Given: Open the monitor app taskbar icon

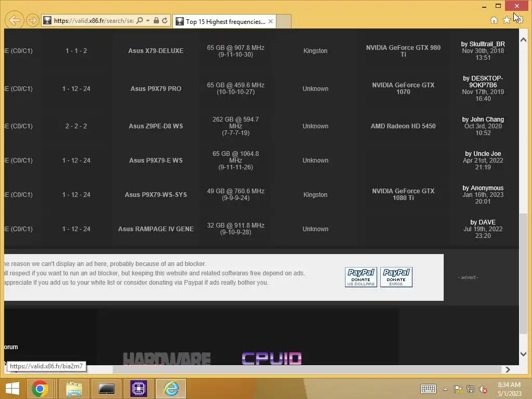Looking at the screenshot, I should 106,389.
